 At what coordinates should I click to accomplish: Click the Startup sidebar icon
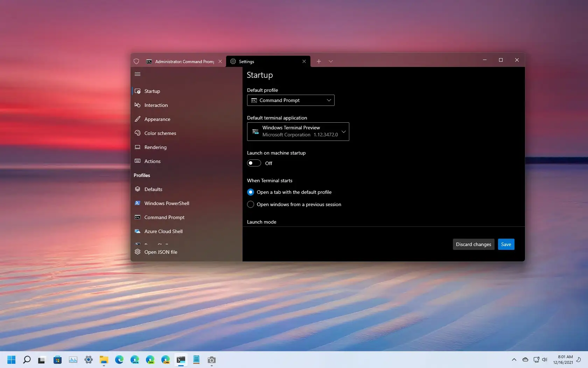click(x=138, y=91)
